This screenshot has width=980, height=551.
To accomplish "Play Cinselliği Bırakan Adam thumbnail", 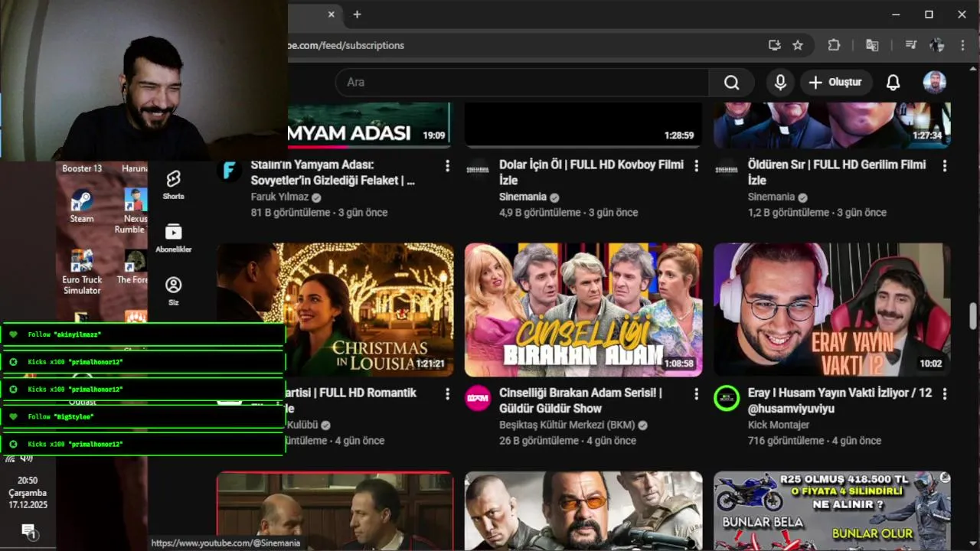I will click(x=583, y=309).
